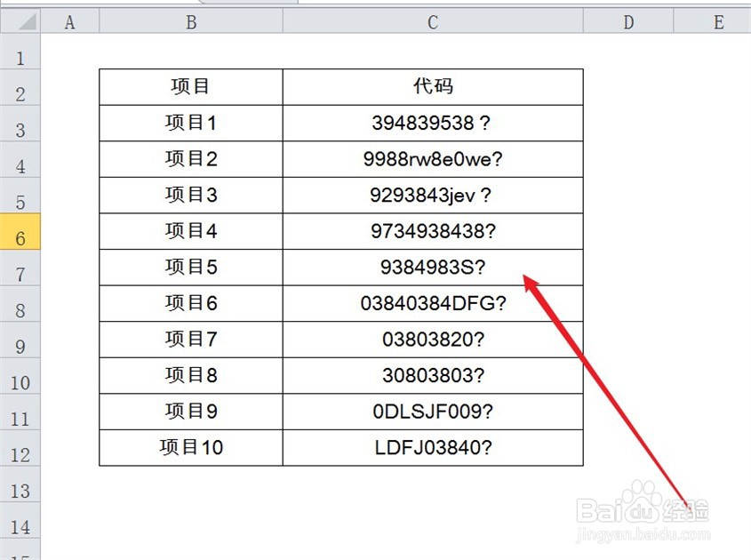Click the 代码 header cell
The image size is (751, 560).
[433, 87]
